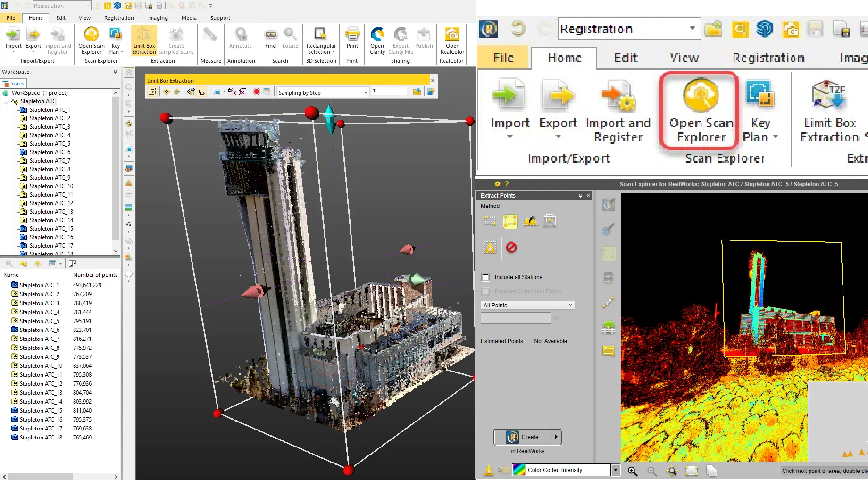The height and width of the screenshot is (480, 868).
Task: Open Scan Explorer from the Home ribbon
Action: click(700, 108)
